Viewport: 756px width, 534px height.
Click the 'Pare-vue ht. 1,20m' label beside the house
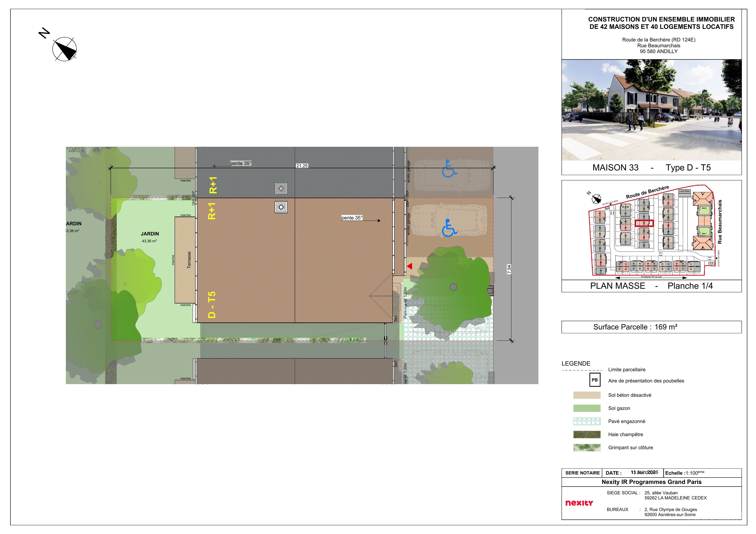pyautogui.click(x=405, y=302)
